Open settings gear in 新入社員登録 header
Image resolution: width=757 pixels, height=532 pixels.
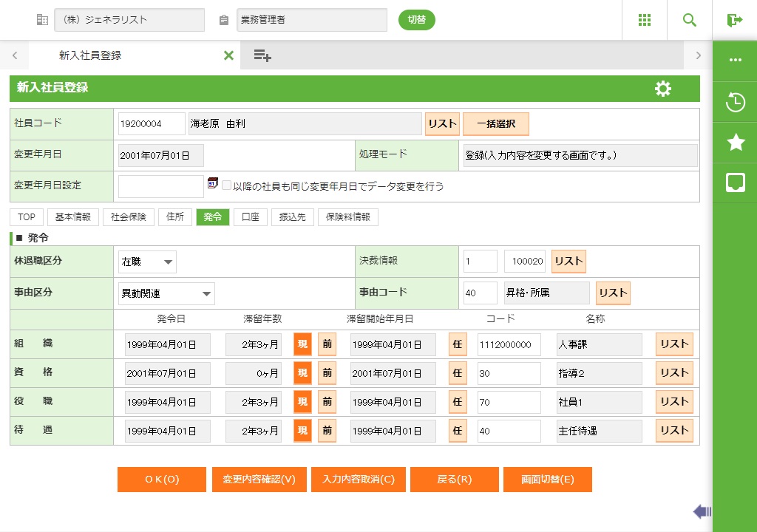pyautogui.click(x=663, y=89)
